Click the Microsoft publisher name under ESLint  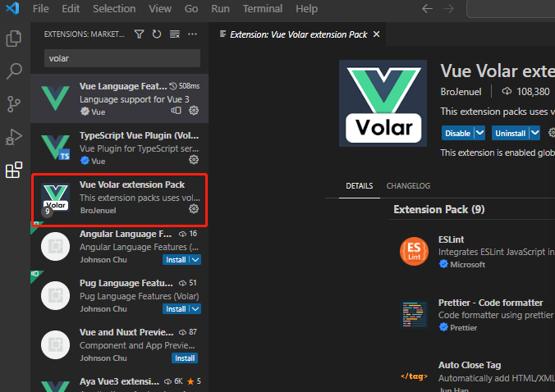467,264
